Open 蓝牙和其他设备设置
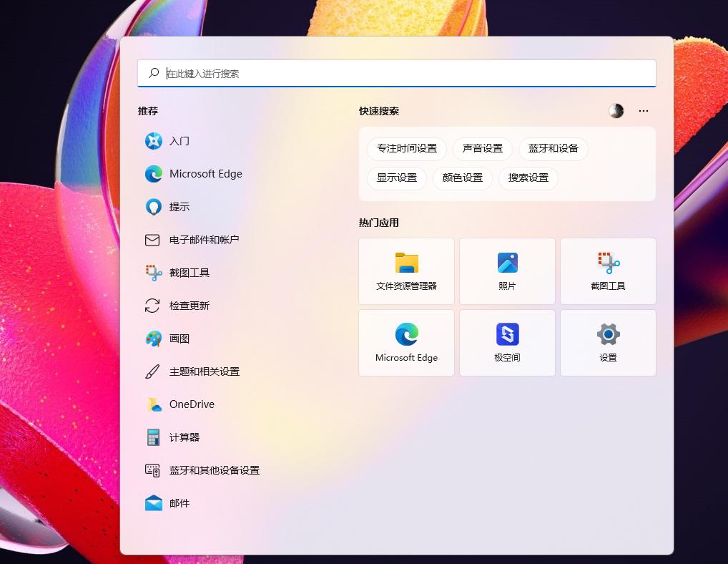The width and height of the screenshot is (728, 564). point(213,470)
